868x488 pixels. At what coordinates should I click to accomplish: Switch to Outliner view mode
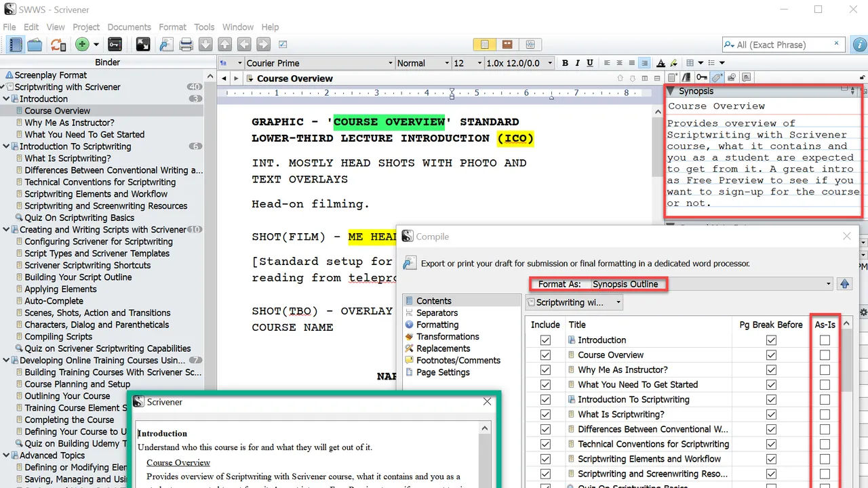tap(530, 45)
